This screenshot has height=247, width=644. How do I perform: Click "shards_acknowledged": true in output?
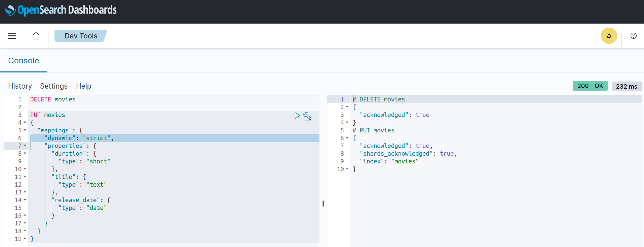click(408, 154)
